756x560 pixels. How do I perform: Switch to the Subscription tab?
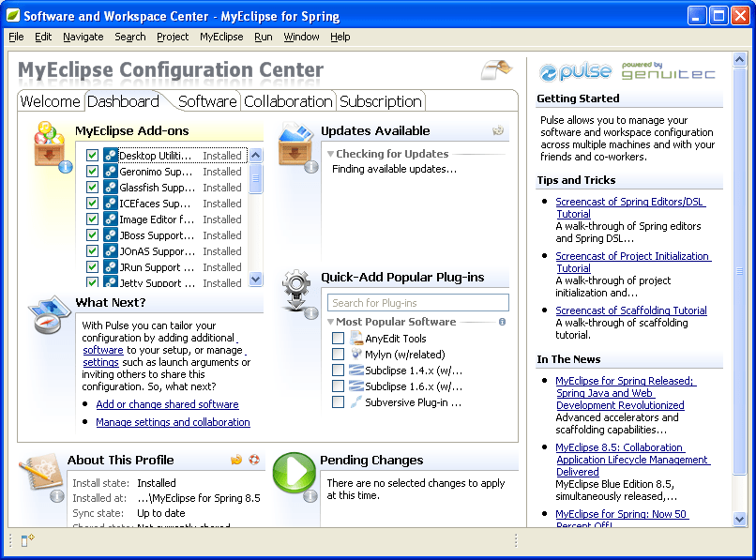(381, 101)
